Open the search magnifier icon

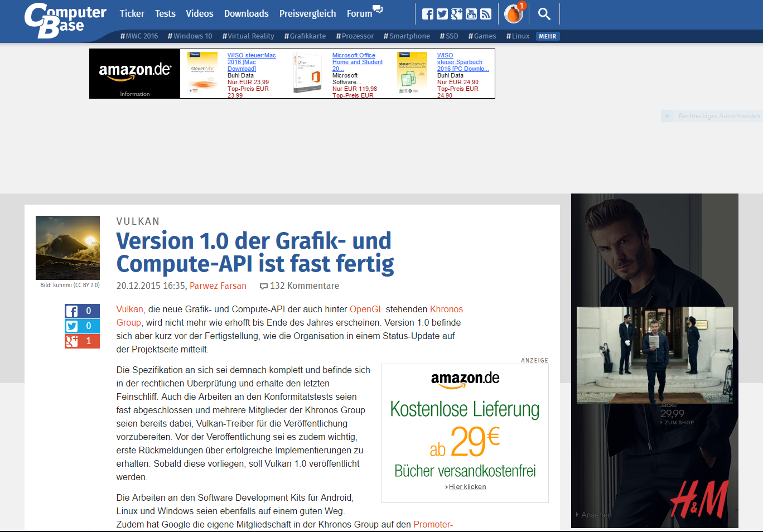pyautogui.click(x=544, y=14)
